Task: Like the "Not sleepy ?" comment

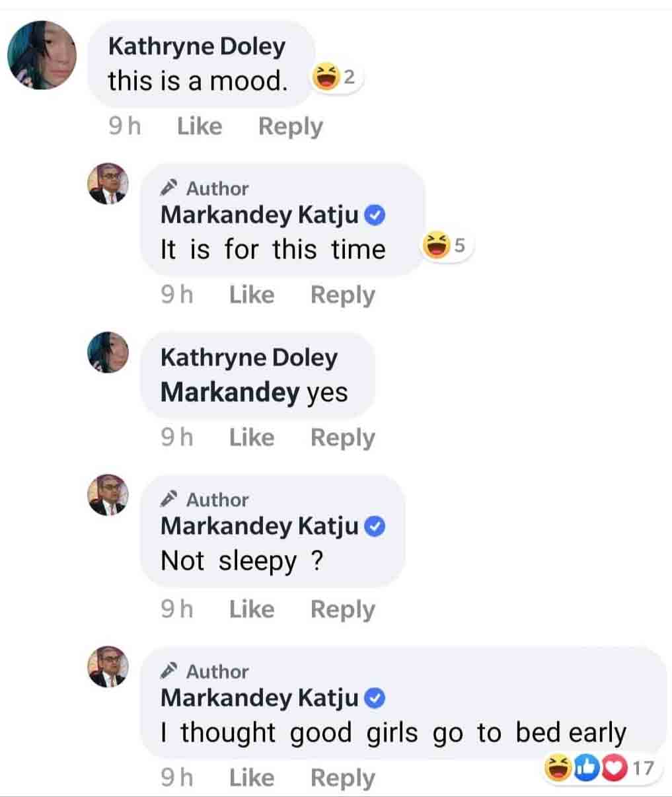Action: [251, 609]
